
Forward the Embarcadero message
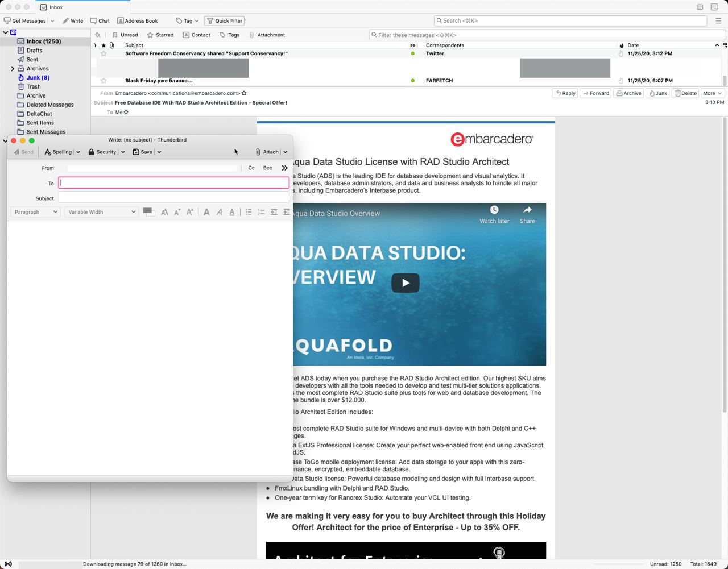click(x=595, y=93)
